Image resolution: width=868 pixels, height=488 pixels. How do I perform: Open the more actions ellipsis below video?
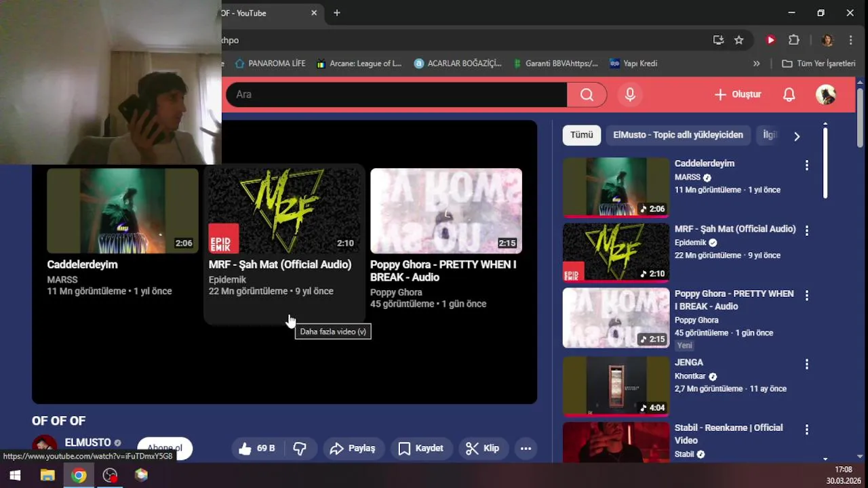tap(526, 448)
